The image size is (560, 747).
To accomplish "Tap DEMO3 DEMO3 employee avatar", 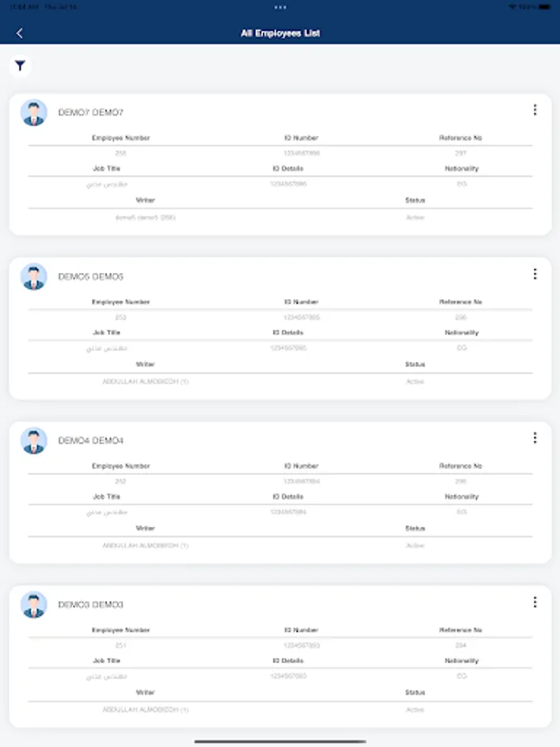I will [x=34, y=605].
